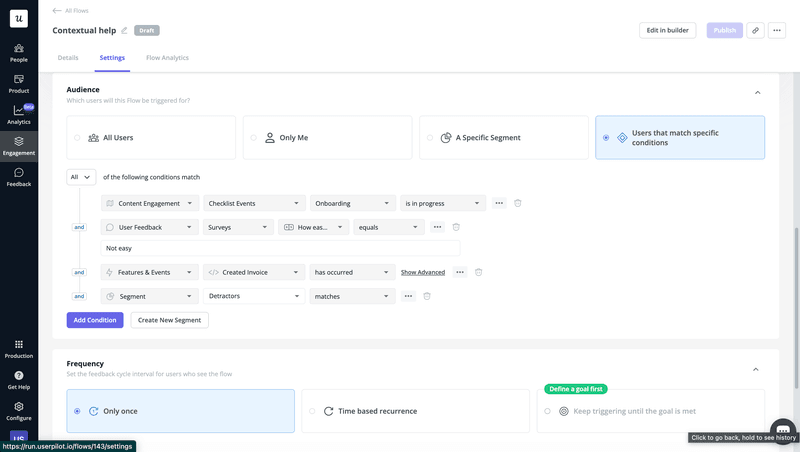Select the Only once frequency option
This screenshot has width=800, height=452.
tap(181, 411)
